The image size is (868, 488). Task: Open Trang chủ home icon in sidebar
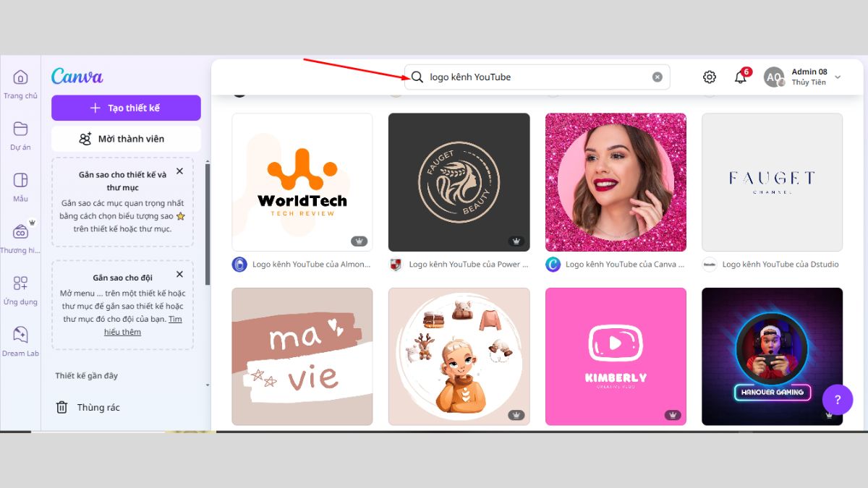[x=20, y=77]
